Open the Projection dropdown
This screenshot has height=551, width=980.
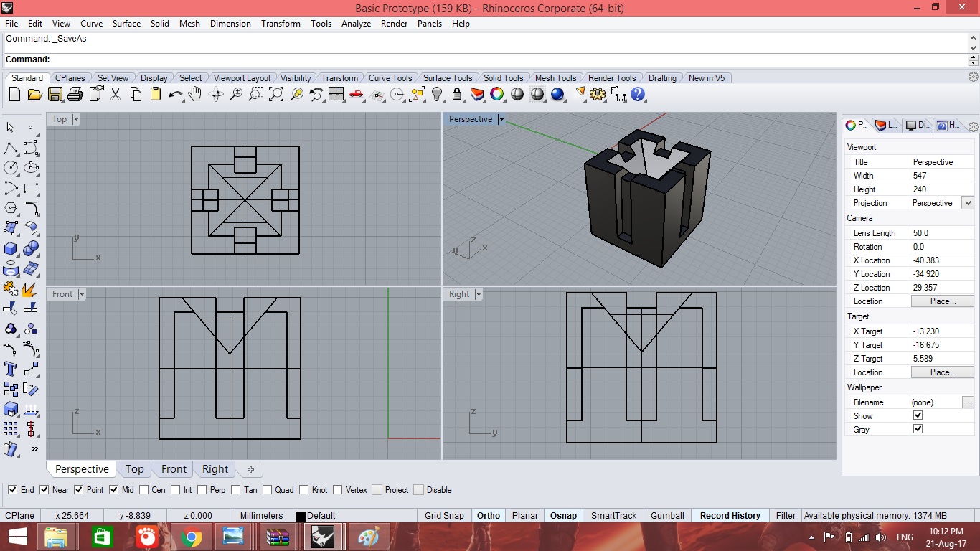pos(968,203)
